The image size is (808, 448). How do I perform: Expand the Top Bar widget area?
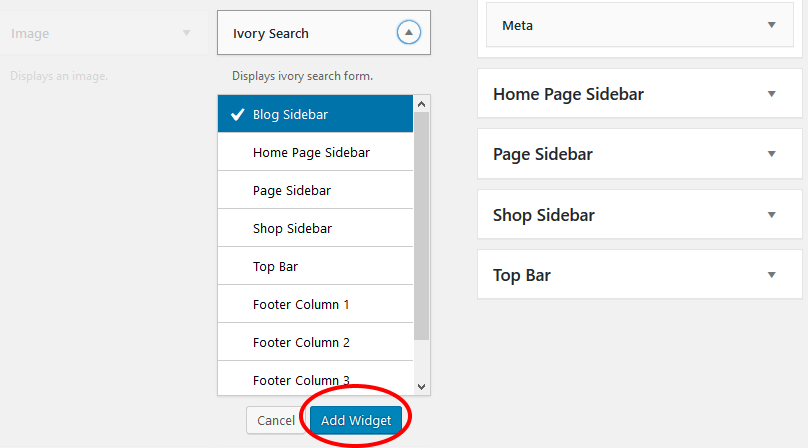[639, 275]
